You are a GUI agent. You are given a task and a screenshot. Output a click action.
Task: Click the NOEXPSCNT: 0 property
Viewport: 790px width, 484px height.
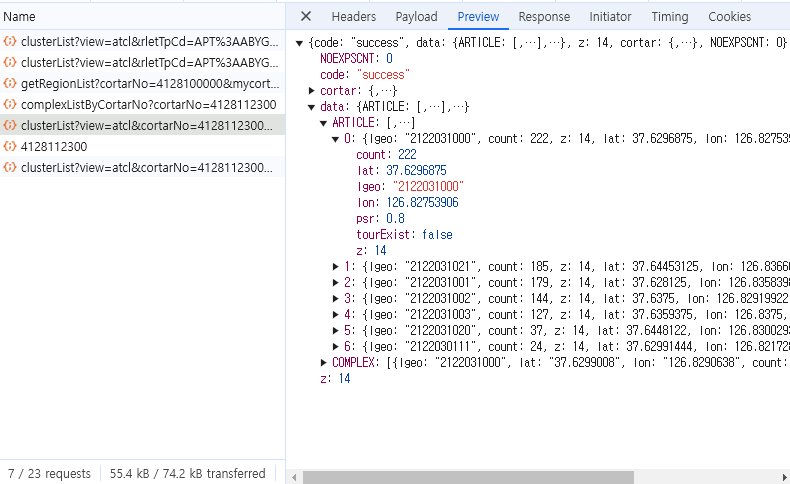tap(356, 58)
